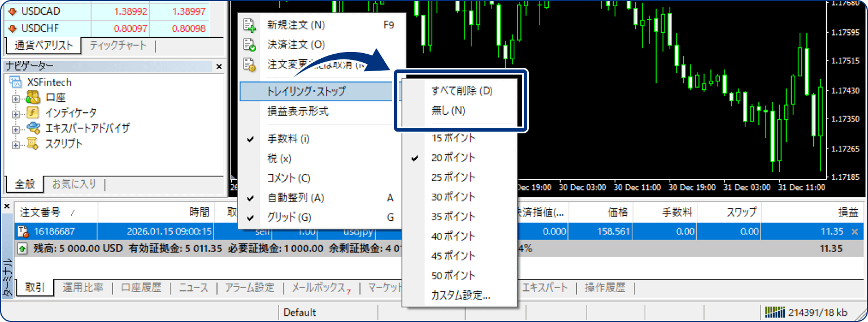Select 25 ポイント trailing stop

coord(459,177)
